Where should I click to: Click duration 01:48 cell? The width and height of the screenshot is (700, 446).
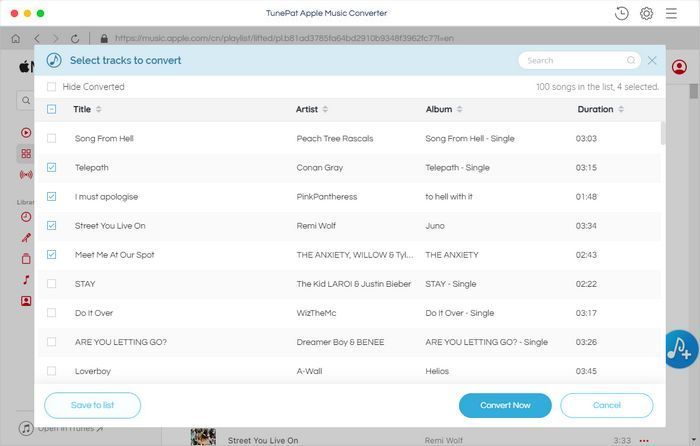(x=586, y=196)
